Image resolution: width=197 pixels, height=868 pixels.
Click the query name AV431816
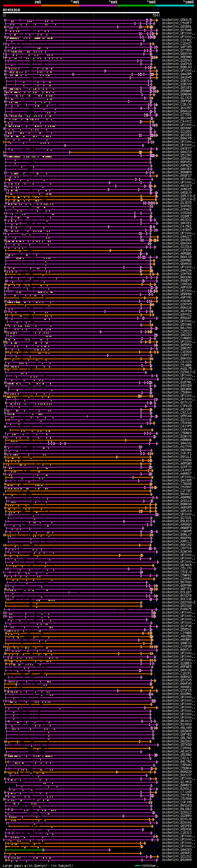[x=11, y=10]
